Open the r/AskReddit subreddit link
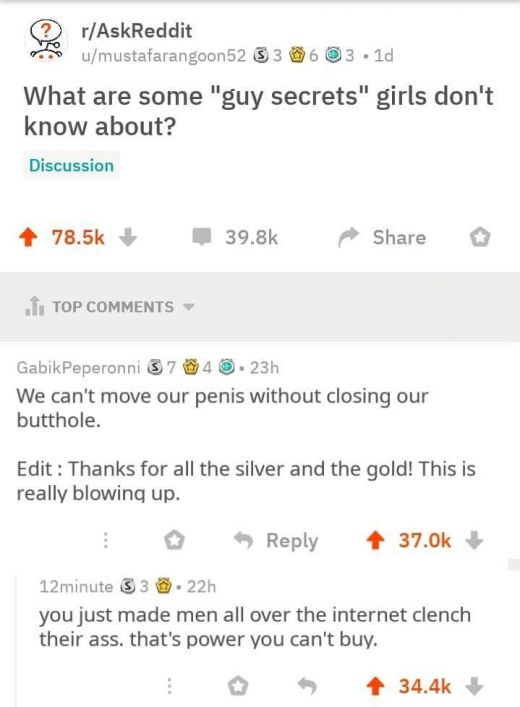520x707 pixels. pos(136,31)
